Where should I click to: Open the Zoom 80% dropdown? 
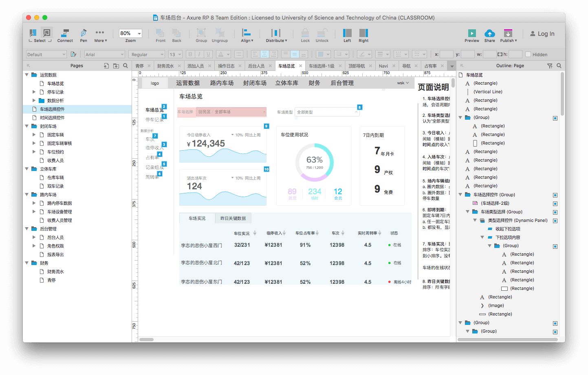click(x=139, y=33)
